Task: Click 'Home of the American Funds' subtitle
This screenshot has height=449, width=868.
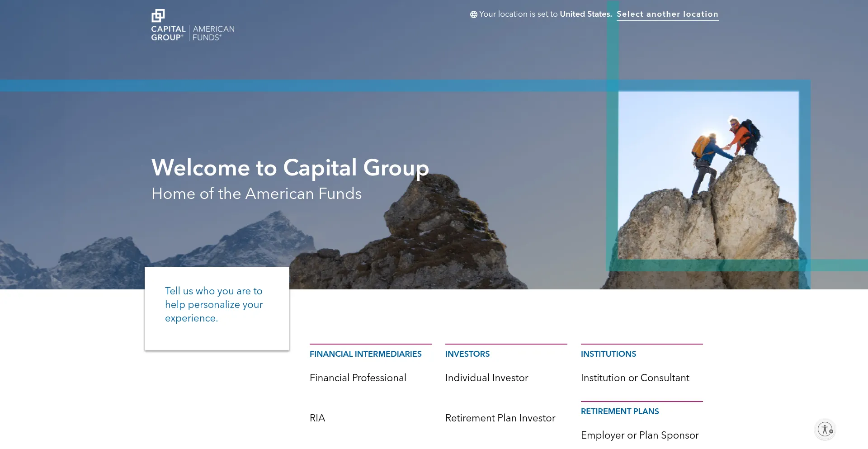Action: (256, 194)
